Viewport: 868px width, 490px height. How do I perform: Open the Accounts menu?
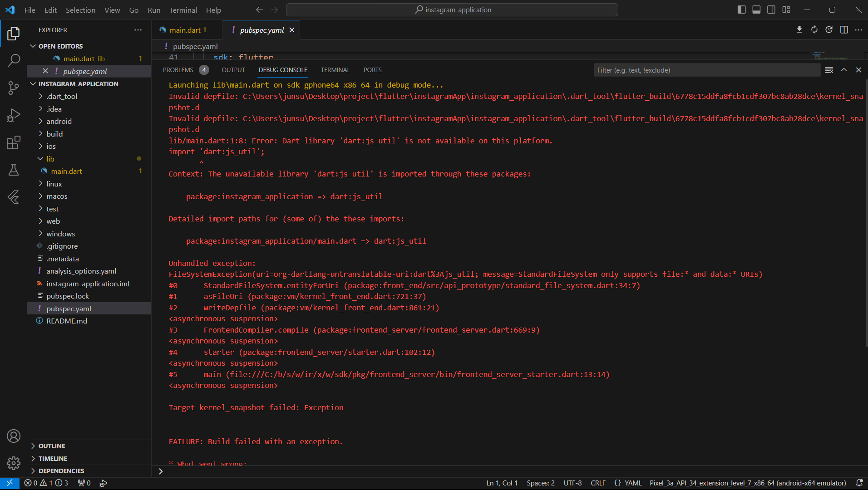(14, 436)
